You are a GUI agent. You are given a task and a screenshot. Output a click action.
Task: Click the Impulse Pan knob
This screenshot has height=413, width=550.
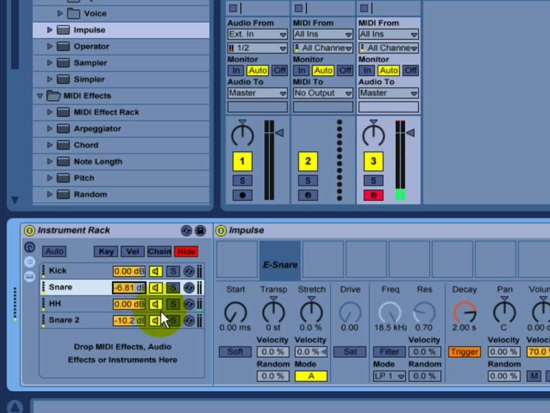pyautogui.click(x=504, y=311)
